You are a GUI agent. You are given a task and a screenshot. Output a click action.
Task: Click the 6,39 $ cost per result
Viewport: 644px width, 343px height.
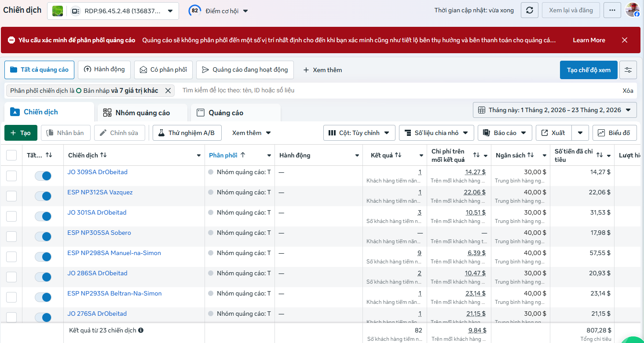(476, 253)
